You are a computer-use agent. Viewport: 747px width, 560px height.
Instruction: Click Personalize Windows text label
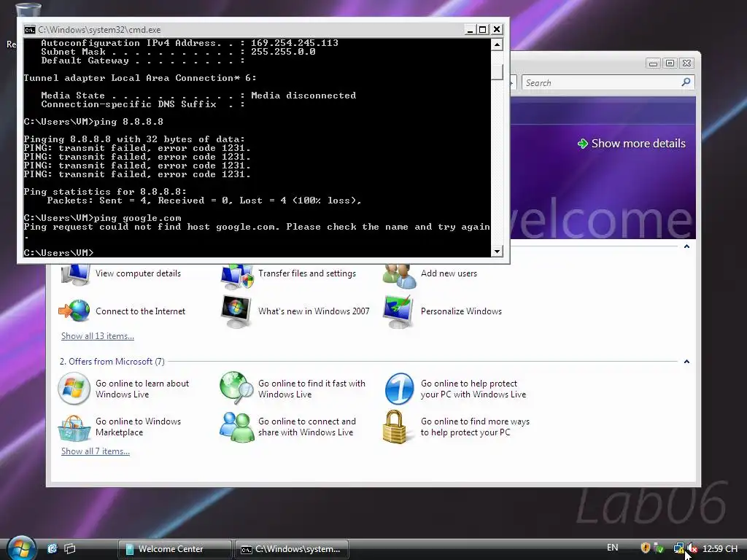point(461,311)
